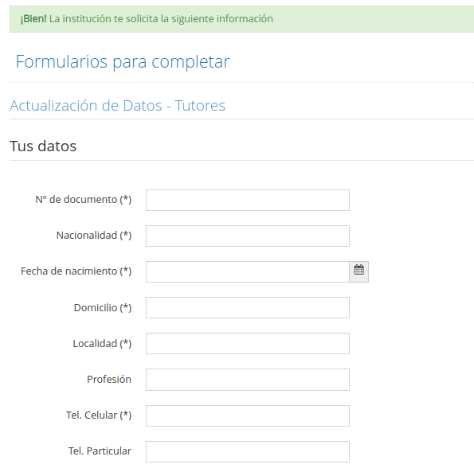Open the calendar picker for Fecha de nacimiento
Viewport: 474px width, 476px height.
point(358,271)
